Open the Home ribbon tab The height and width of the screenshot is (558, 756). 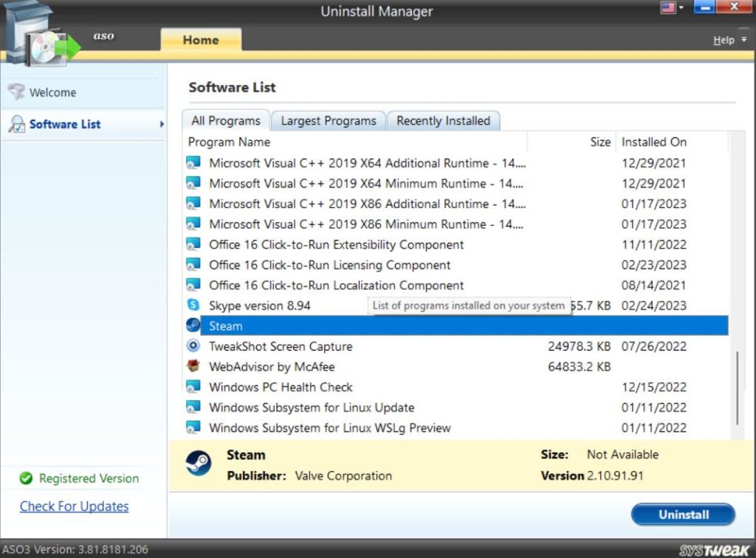coord(201,40)
